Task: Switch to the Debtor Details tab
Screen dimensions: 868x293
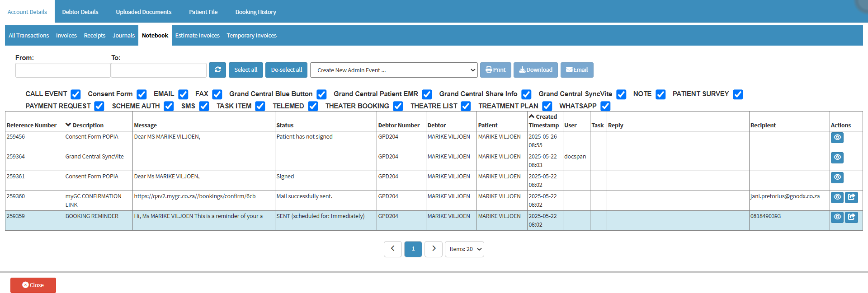Action: point(80,12)
